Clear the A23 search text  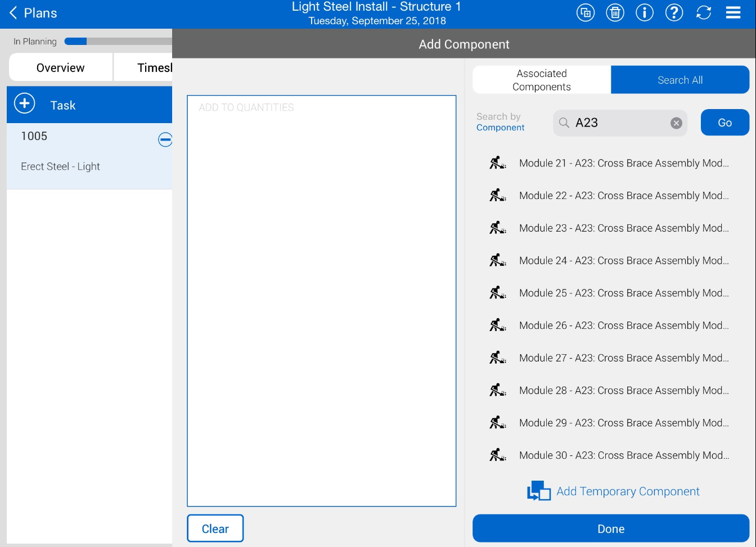click(676, 123)
